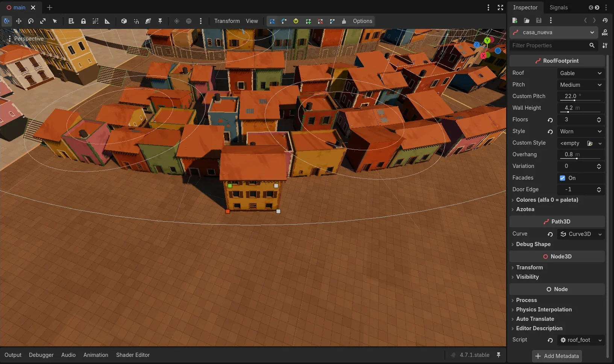Viewport: 614px width, 364px height.
Task: Open the Inspector property tools menu
Action: [x=605, y=45]
